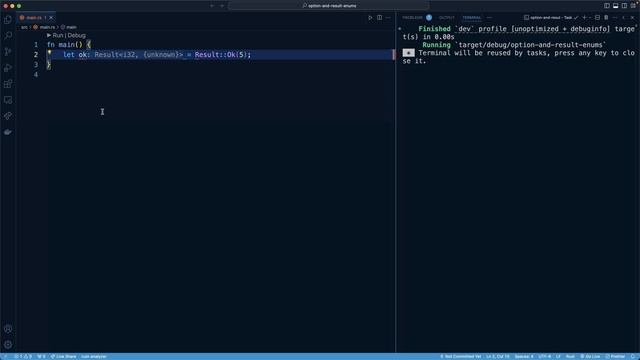Click UTF-8 encoding in status bar

544,356
